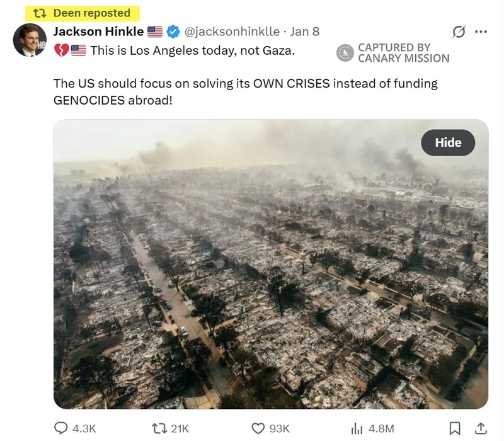The height and width of the screenshot is (441, 504).
Task: Hide the image with Hide button
Action: coord(448,142)
